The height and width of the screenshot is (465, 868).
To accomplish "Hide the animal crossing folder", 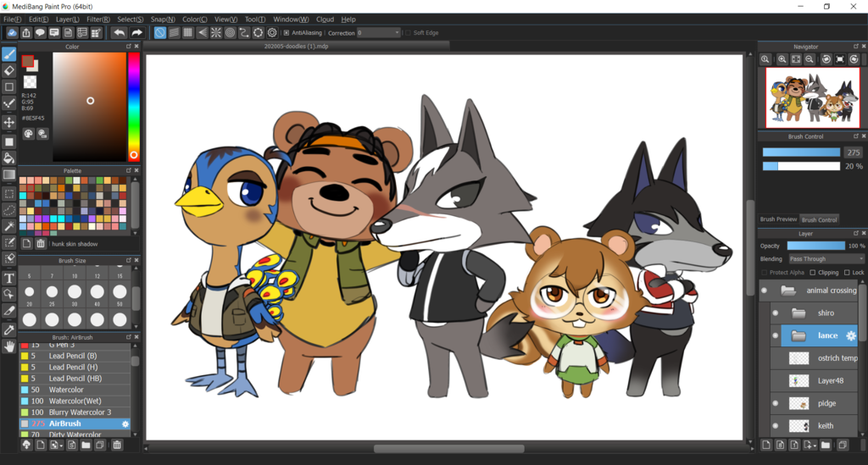I will point(764,291).
